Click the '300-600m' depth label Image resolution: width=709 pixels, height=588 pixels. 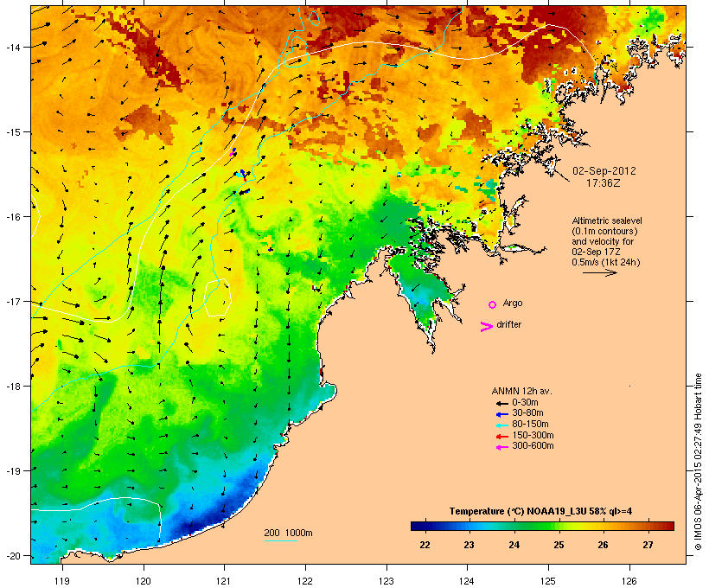[533, 446]
